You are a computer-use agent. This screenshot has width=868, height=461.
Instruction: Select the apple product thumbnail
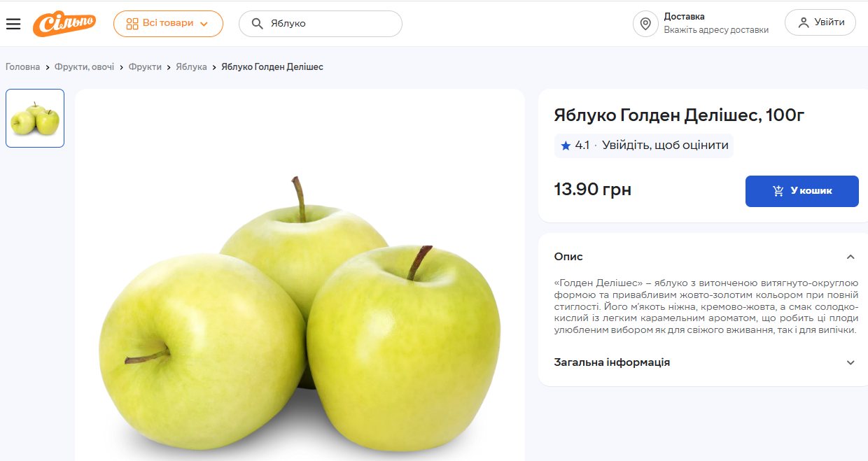35,118
